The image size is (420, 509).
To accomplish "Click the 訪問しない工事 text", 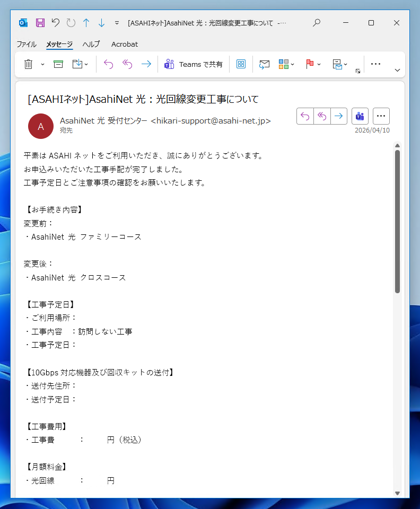I will (105, 332).
